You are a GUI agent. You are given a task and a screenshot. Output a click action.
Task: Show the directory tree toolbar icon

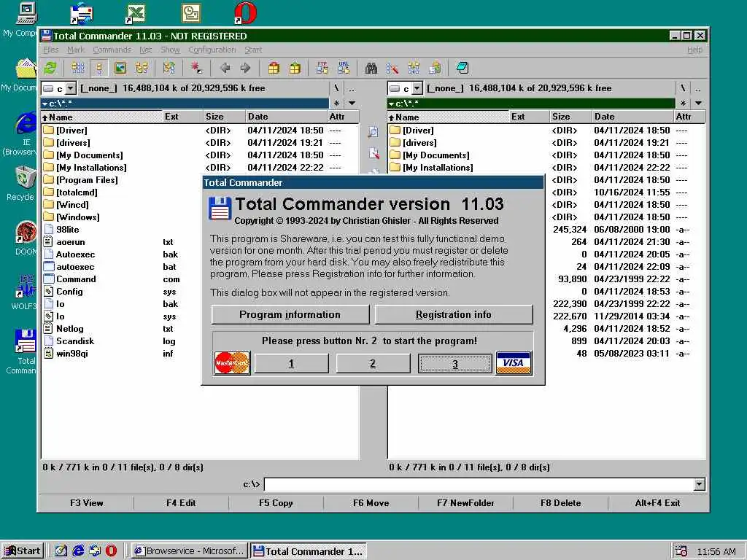[x=142, y=68]
